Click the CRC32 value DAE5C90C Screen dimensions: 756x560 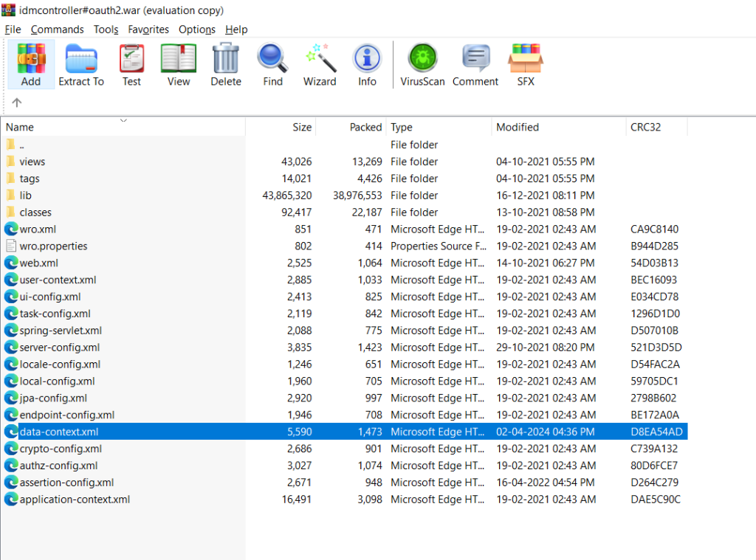click(x=656, y=499)
